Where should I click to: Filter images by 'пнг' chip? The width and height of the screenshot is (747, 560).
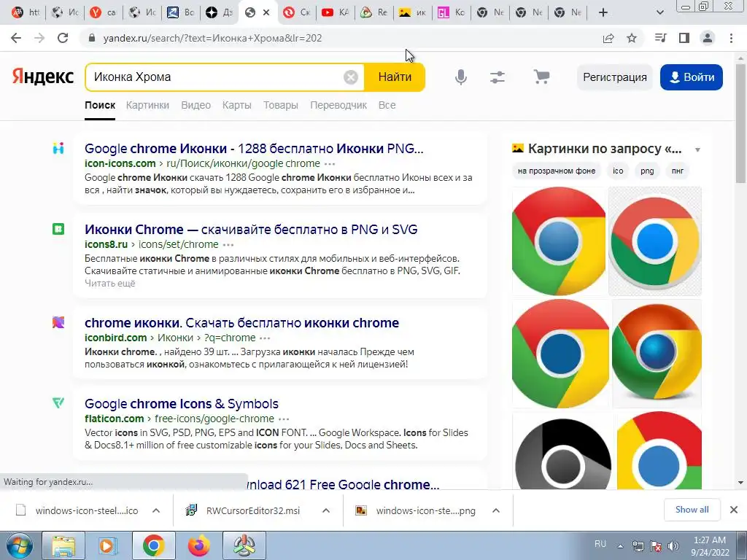tap(678, 171)
